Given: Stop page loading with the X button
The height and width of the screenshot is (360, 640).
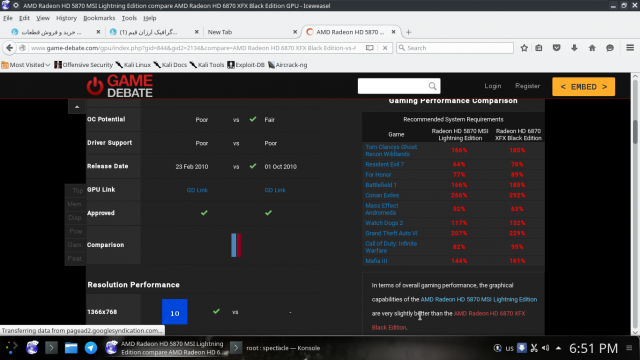Looking at the screenshot, I should coord(385,48).
